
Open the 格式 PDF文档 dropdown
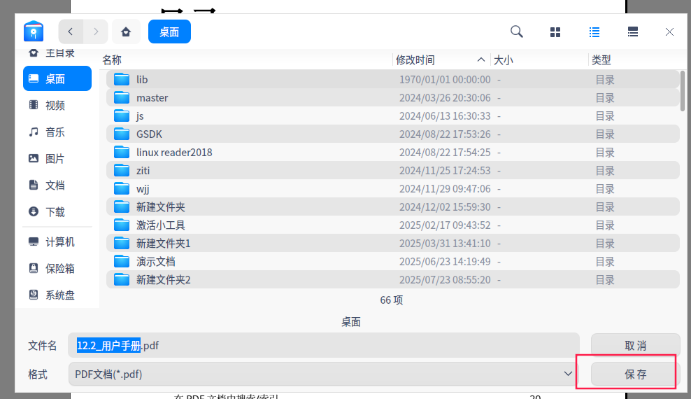pos(323,374)
